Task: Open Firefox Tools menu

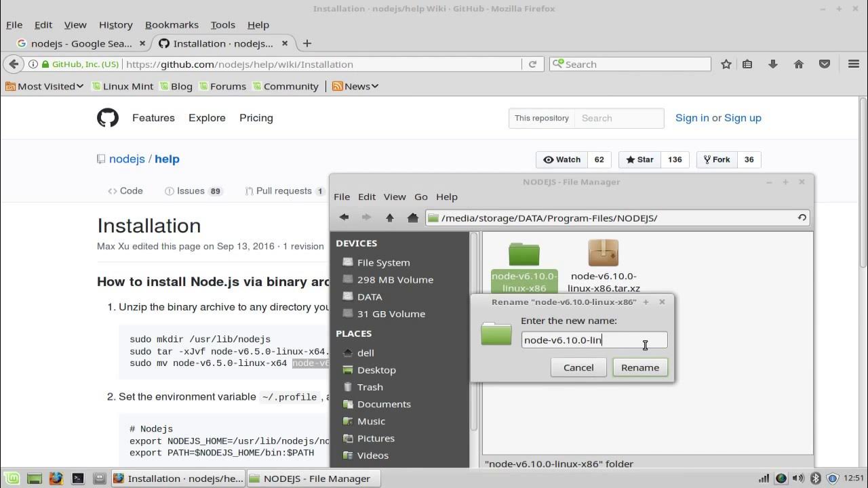Action: click(222, 24)
